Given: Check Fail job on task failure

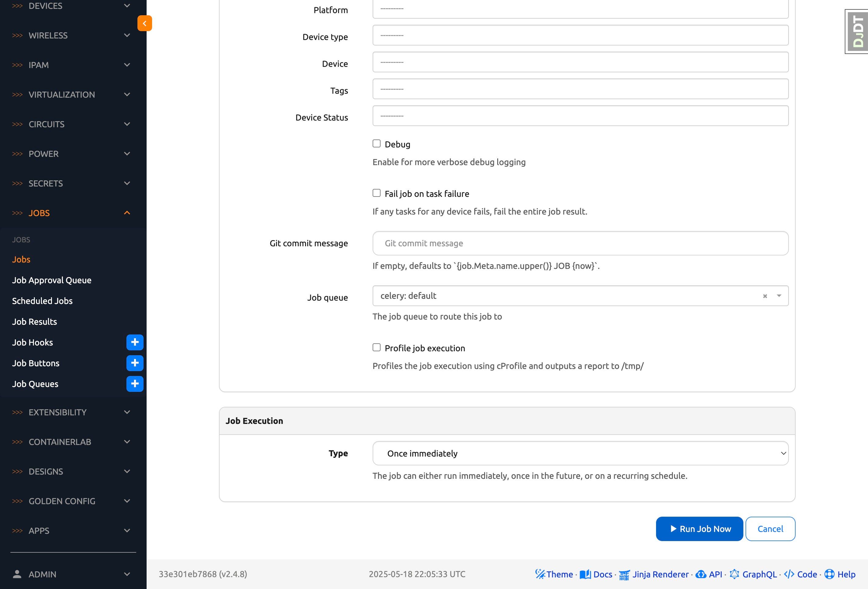Looking at the screenshot, I should click(x=377, y=193).
